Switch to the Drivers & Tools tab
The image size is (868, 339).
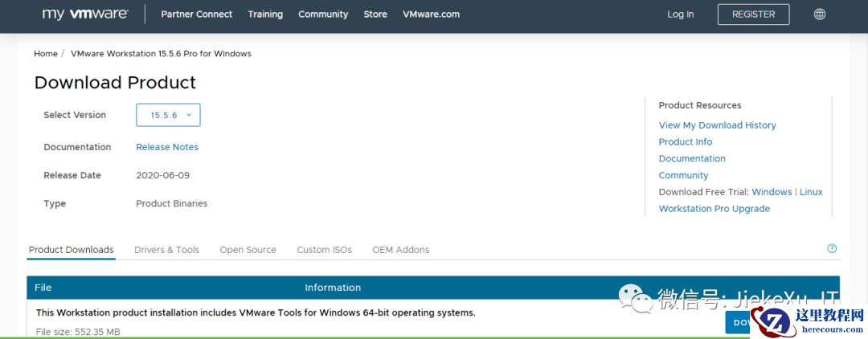(x=166, y=250)
